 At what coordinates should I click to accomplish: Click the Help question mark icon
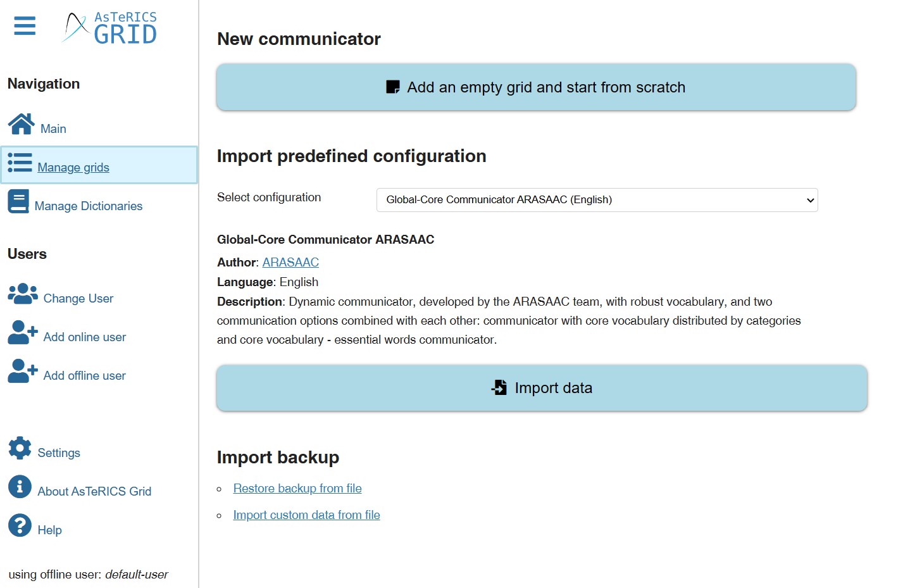pos(20,525)
